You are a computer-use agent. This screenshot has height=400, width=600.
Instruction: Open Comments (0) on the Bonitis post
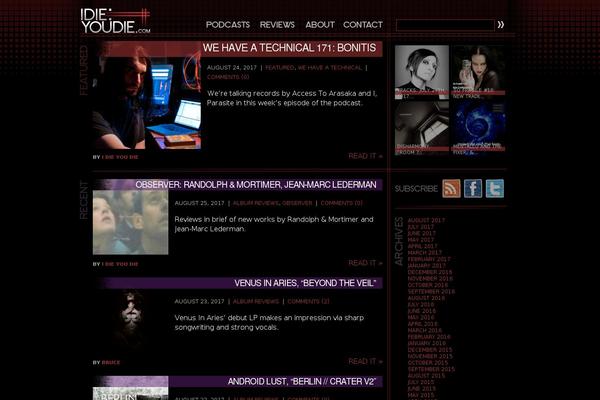point(228,77)
